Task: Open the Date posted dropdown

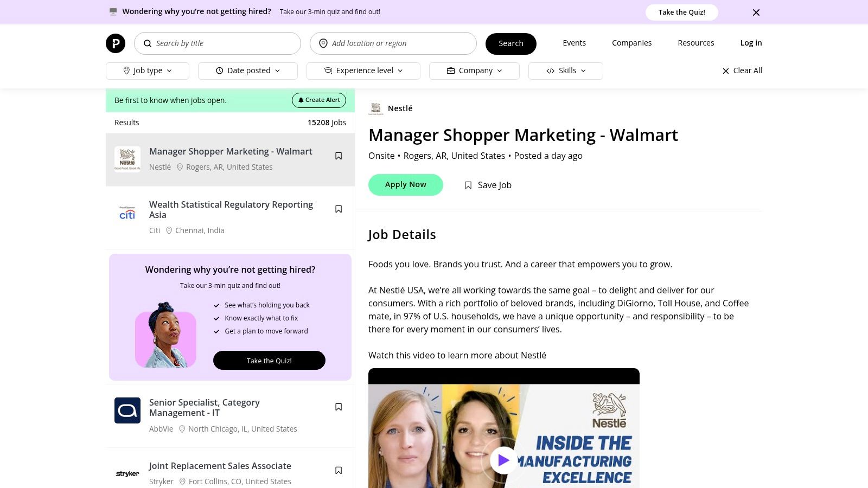Action: click(248, 71)
